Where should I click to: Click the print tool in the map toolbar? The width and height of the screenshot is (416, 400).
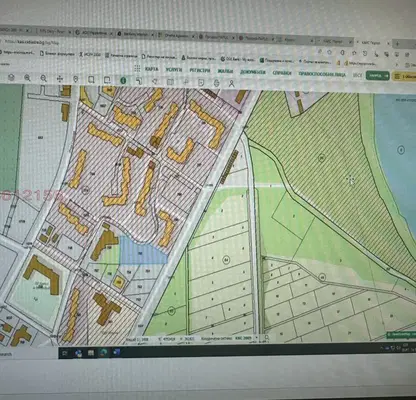[216, 83]
